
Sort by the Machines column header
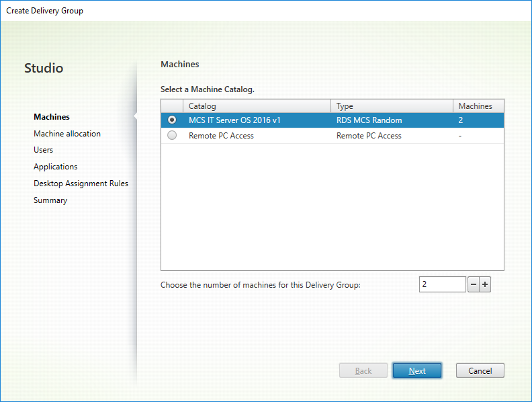point(478,106)
